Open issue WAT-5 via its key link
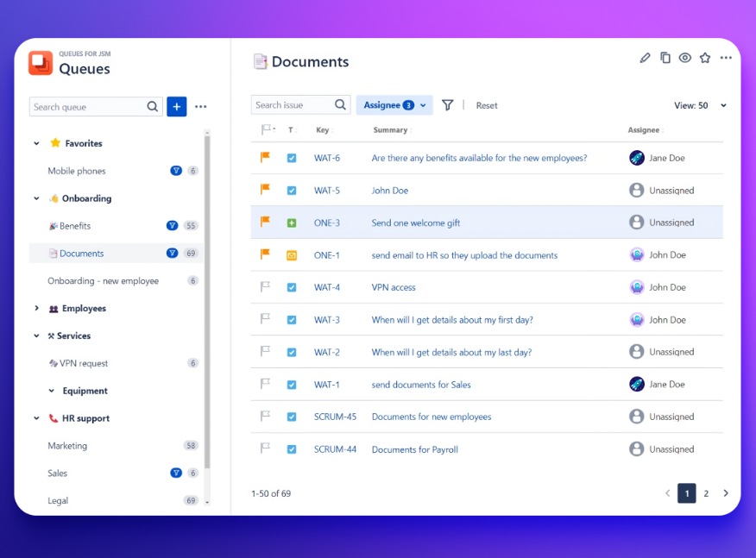756x558 pixels. pyautogui.click(x=325, y=190)
